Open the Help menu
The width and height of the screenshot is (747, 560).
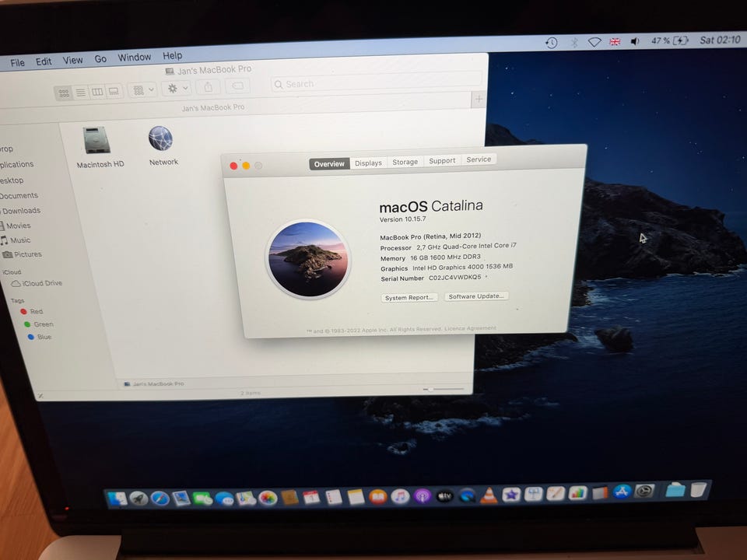(172, 56)
